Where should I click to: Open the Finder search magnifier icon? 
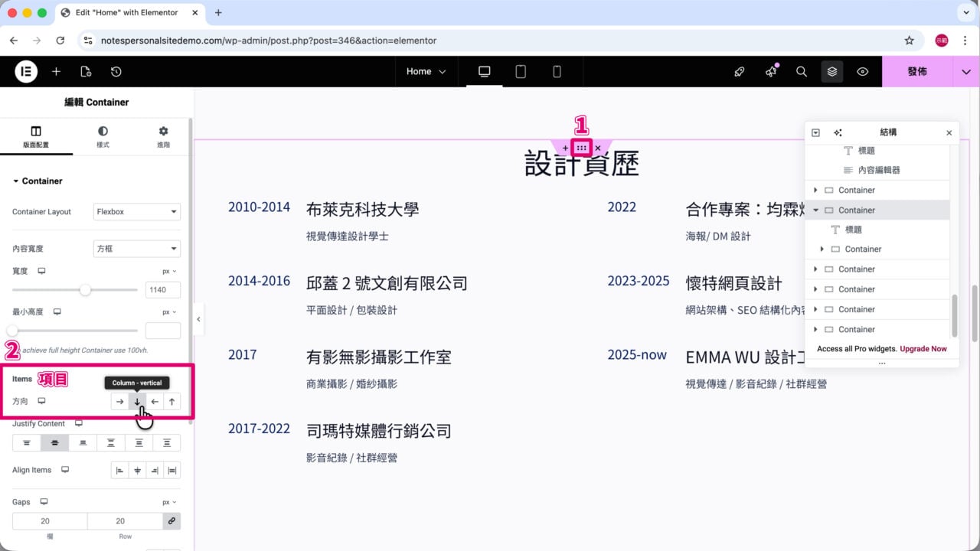click(x=802, y=71)
